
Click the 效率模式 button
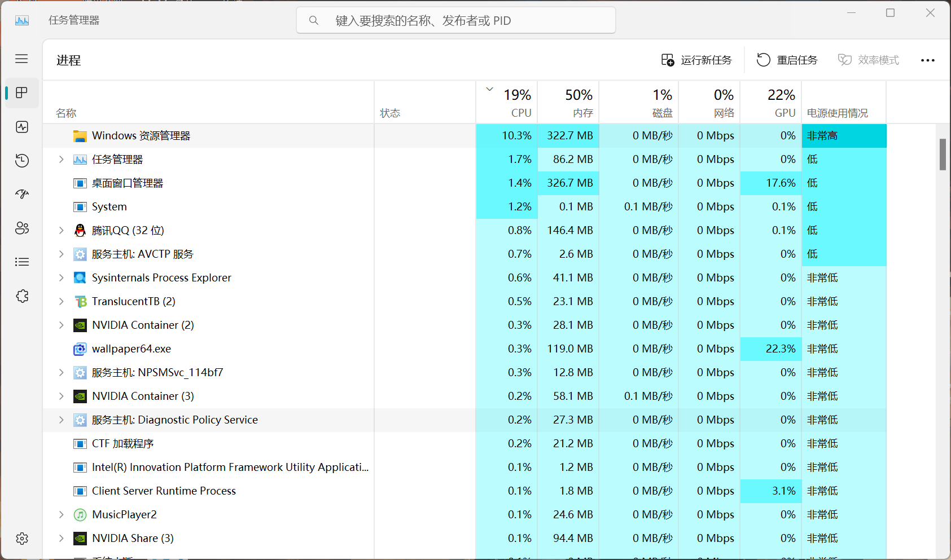[868, 60]
